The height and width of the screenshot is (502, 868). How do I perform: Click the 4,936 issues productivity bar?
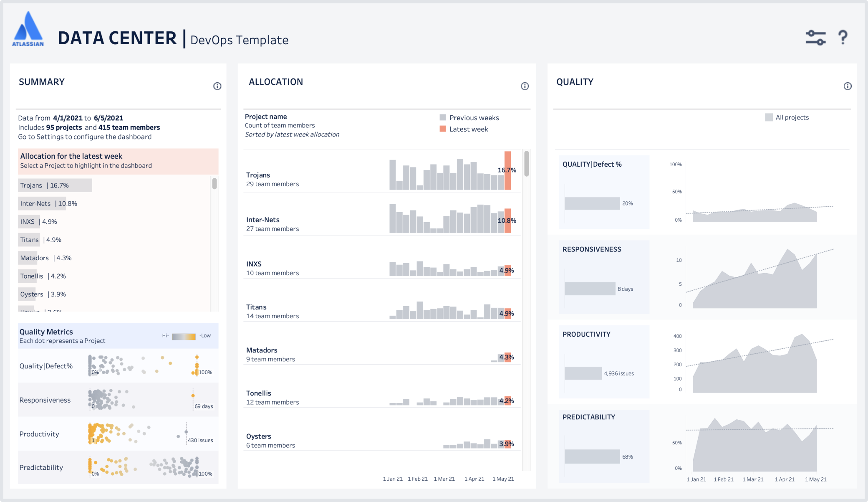583,373
